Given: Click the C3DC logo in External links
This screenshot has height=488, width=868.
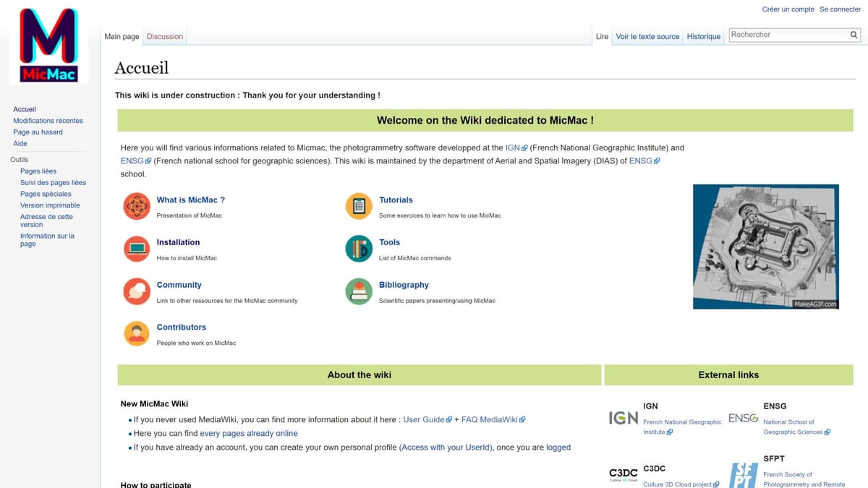Looking at the screenshot, I should 624,474.
